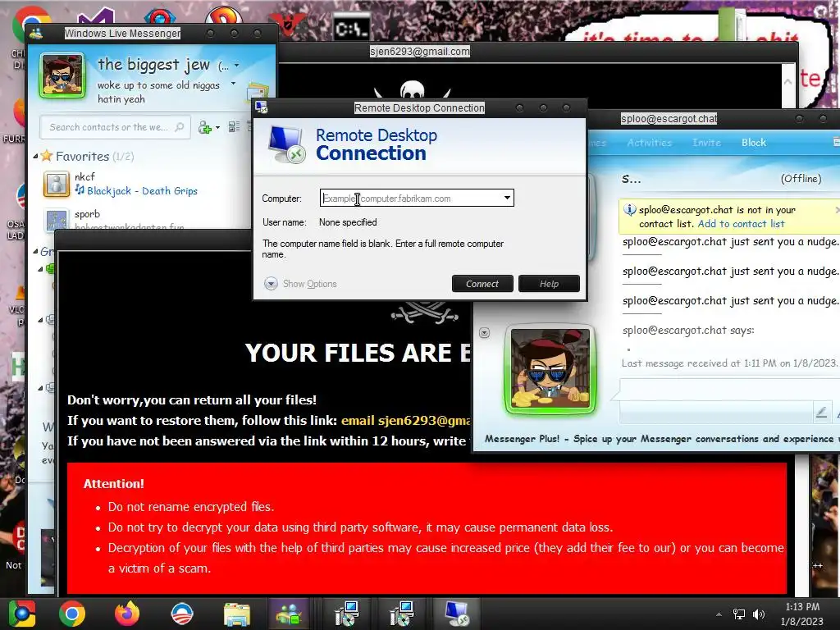Open the Obama-logo browser icon on the taskbar
This screenshot has width=840, height=630.
click(181, 614)
